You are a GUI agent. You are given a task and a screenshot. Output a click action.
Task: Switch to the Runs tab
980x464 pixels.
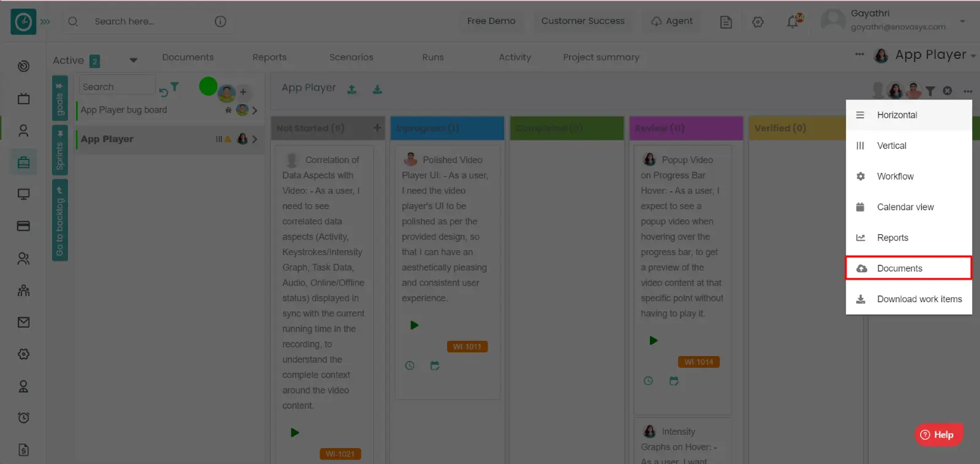tap(433, 57)
